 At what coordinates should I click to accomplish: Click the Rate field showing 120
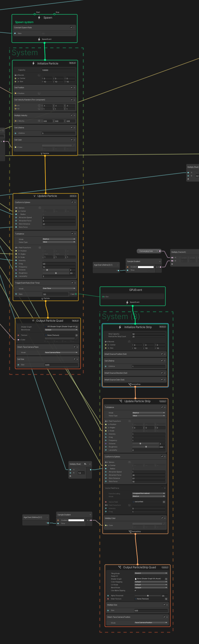pyautogui.click(x=56, y=294)
